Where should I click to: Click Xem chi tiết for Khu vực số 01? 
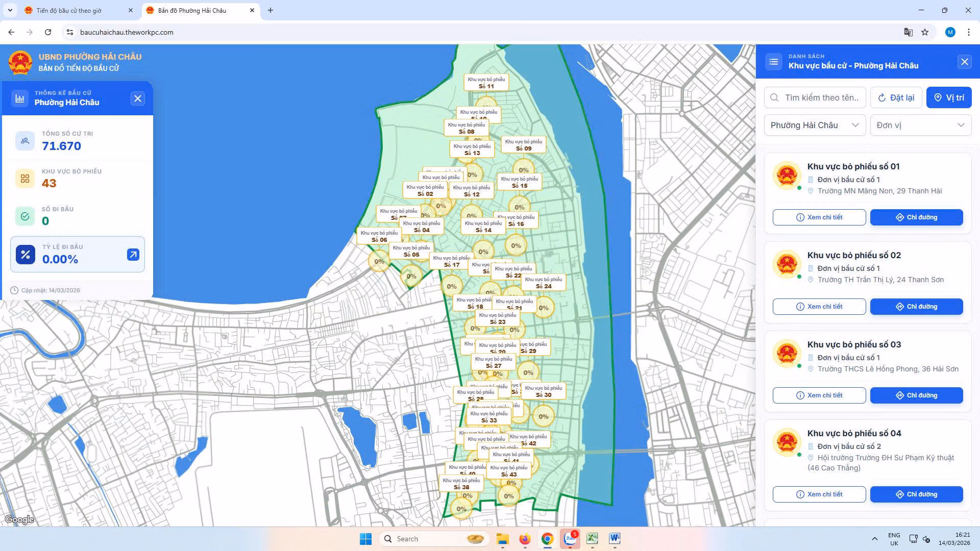point(819,217)
